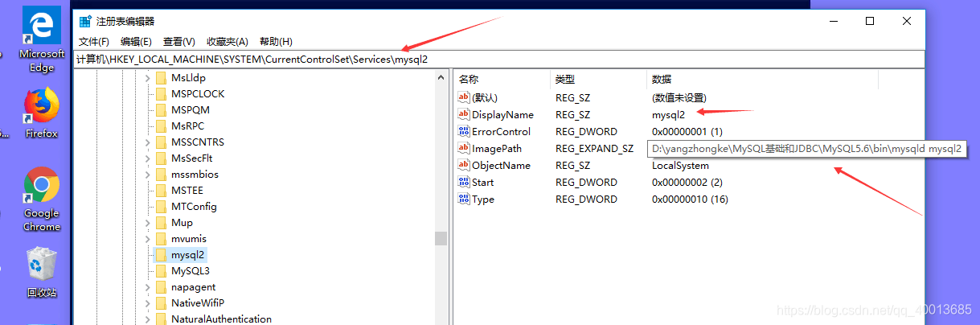
Task: Open the 文件(F) menu
Action: 93,42
